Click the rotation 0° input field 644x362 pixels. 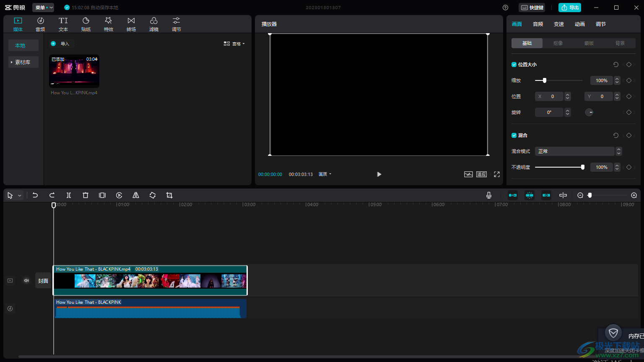[550, 112]
